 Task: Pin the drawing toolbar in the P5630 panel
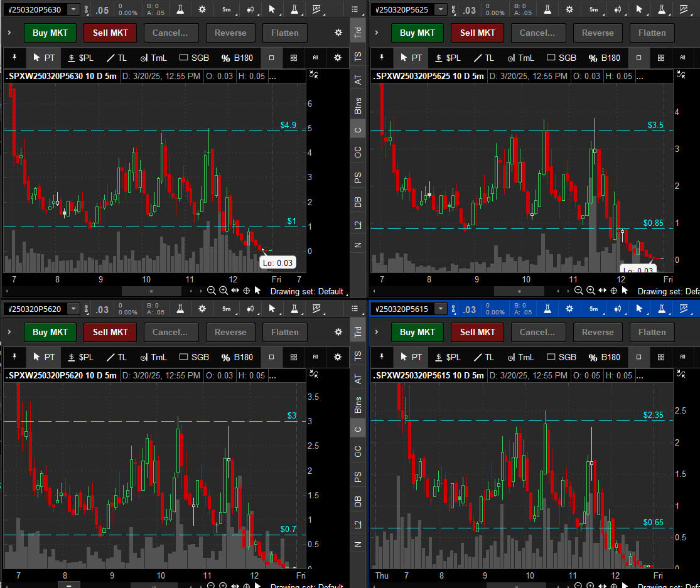pyautogui.click(x=15, y=58)
